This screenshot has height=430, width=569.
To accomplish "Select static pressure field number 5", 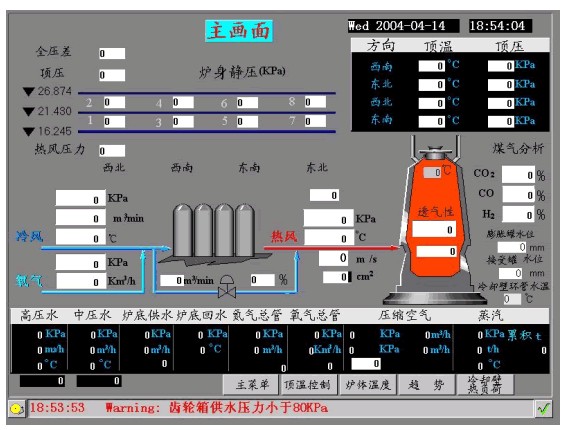I will tap(247, 122).
